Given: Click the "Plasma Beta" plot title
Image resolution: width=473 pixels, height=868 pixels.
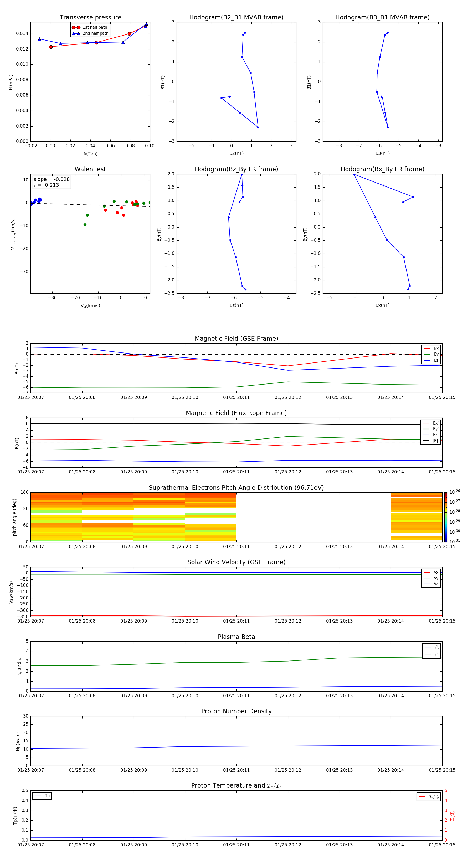Looking at the screenshot, I should [x=236, y=637].
